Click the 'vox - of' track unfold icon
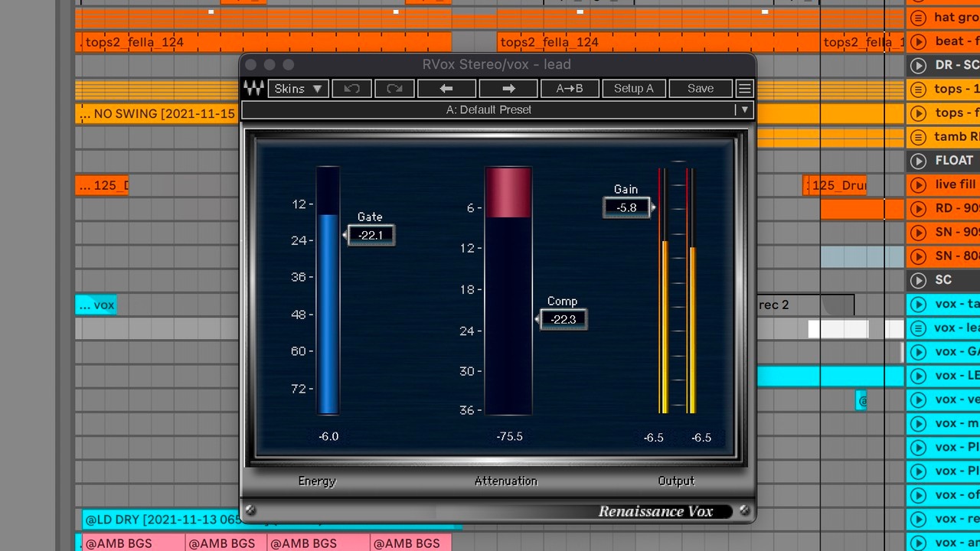Viewport: 980px width, 551px height. [x=918, y=495]
